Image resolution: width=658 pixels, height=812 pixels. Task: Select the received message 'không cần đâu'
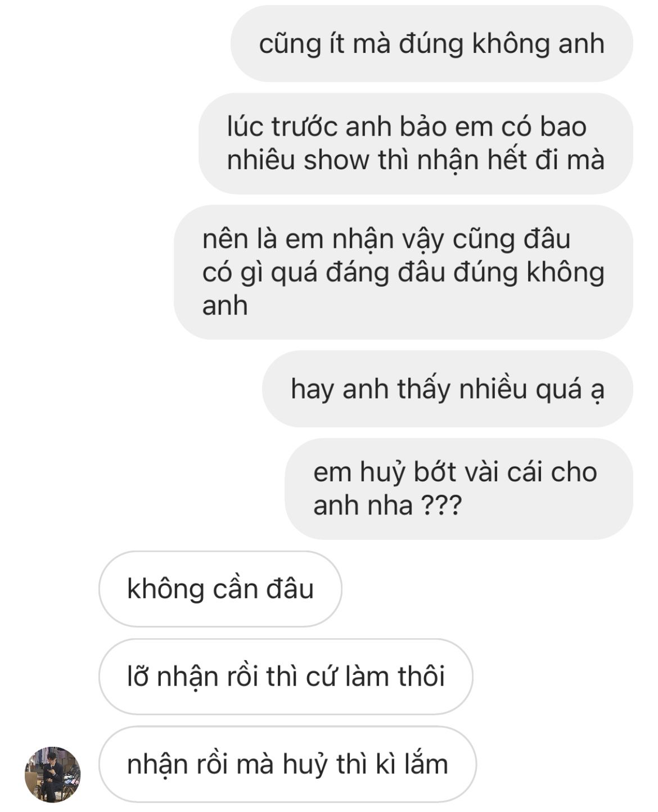220,589
